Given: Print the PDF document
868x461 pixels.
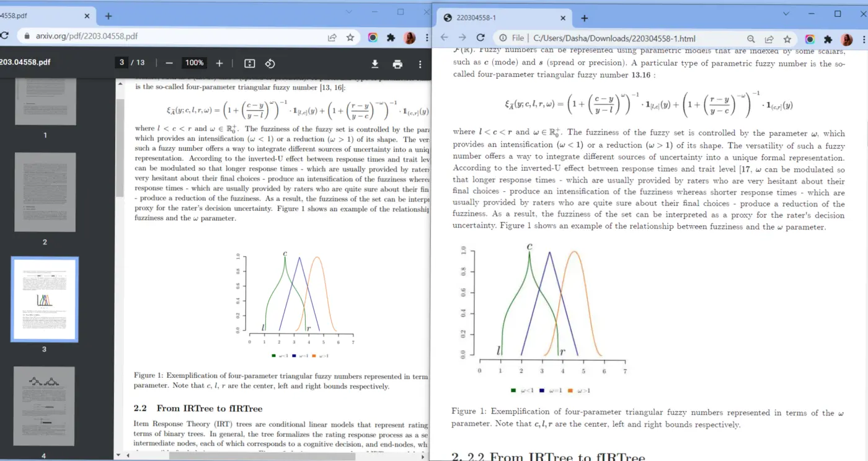Looking at the screenshot, I should (397, 64).
